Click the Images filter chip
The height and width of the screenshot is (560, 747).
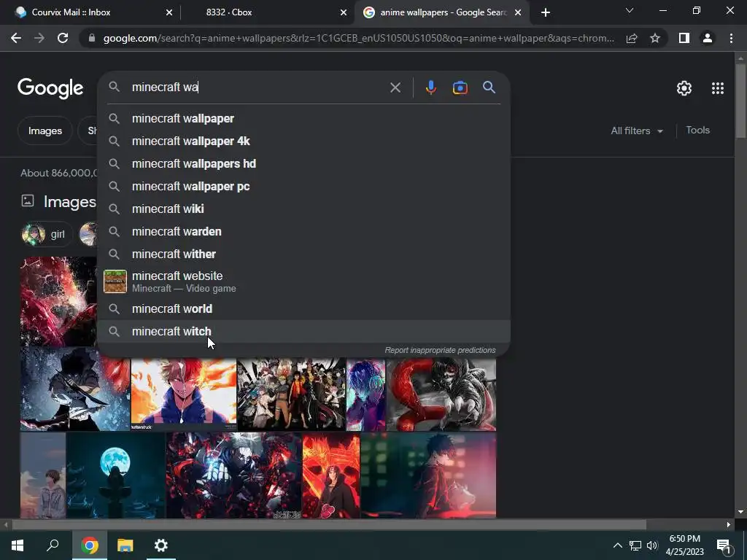click(45, 131)
